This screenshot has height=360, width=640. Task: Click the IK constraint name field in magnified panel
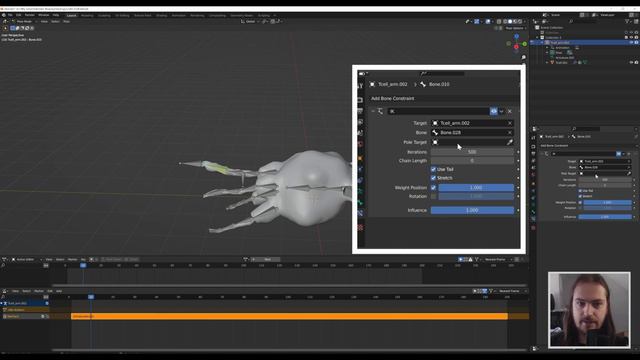click(x=438, y=111)
